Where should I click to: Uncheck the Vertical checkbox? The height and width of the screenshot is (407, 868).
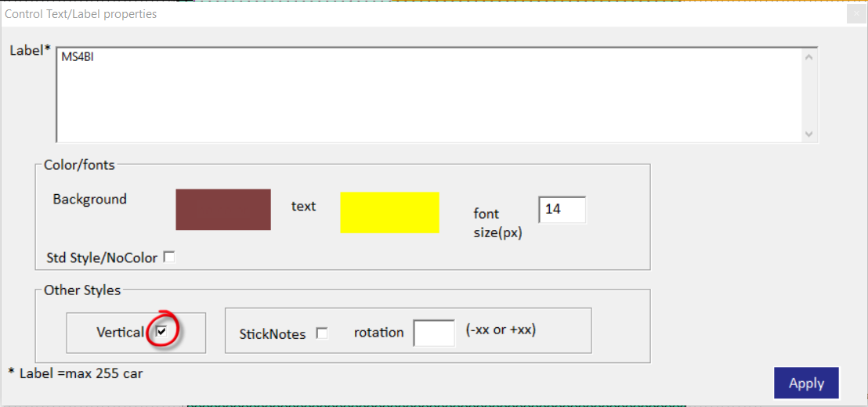coord(162,332)
